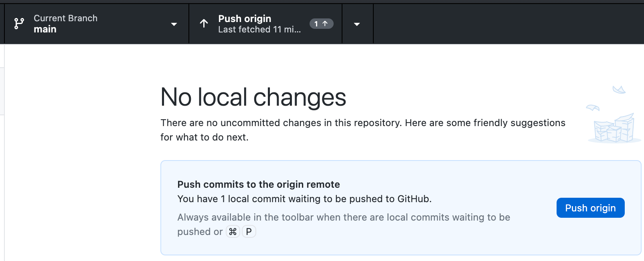Click the '1 ↑' ahead-count badge

321,24
